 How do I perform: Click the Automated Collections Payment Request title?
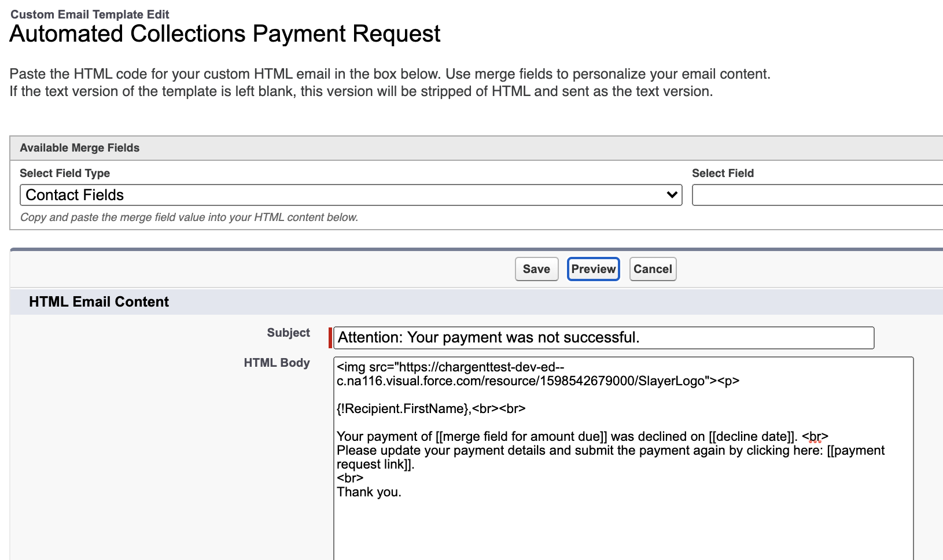point(224,34)
